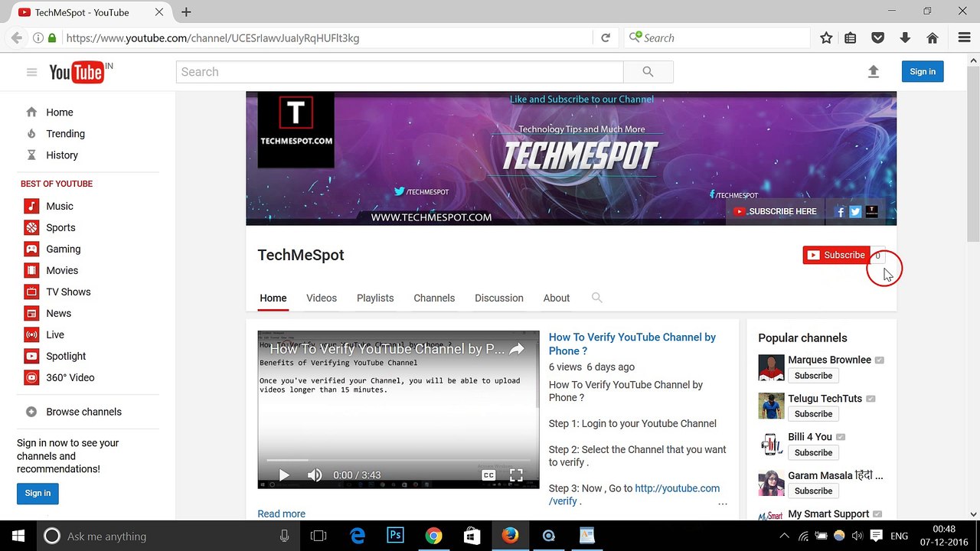Subscribe to Billi 4 You

813,453
